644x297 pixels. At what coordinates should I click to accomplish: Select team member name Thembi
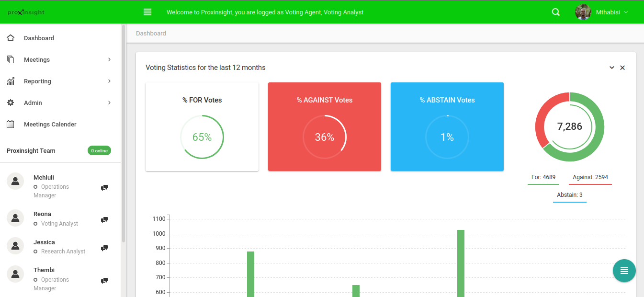(x=44, y=270)
